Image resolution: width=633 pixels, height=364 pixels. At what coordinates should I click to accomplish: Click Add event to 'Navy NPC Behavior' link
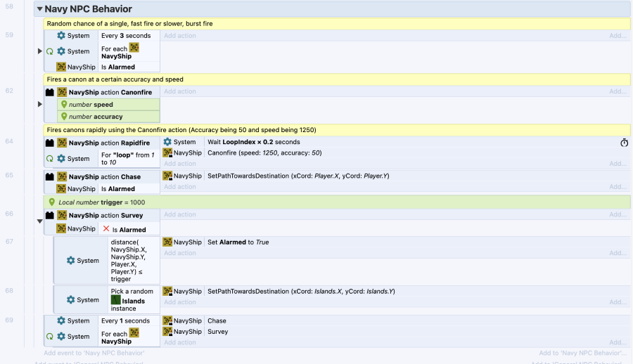point(94,353)
